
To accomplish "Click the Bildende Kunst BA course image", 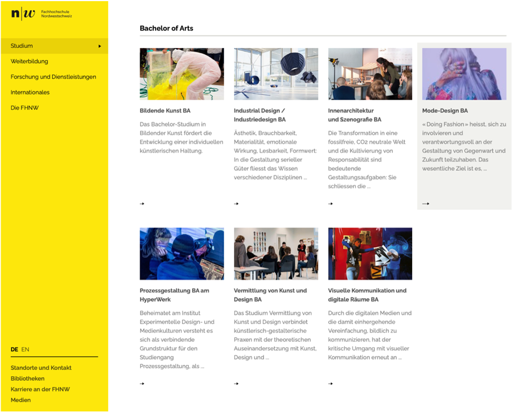I will pyautogui.click(x=181, y=74).
